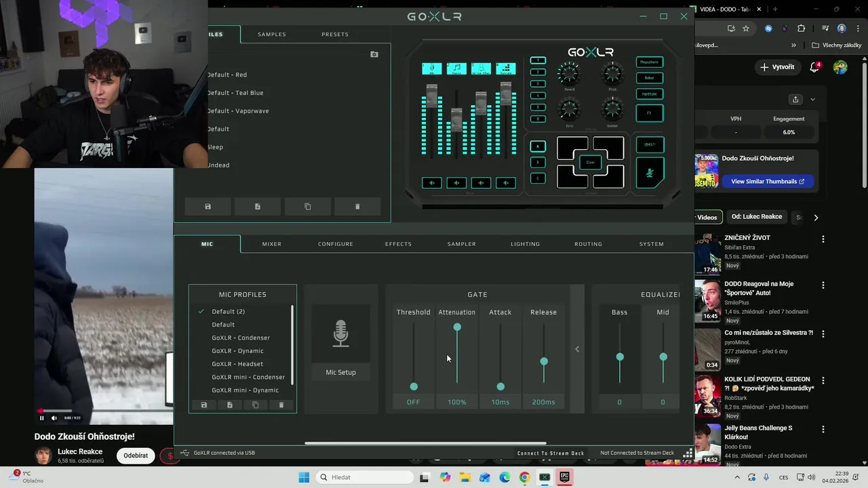Select the GoXLR - Headset mic profile
This screenshot has height=488, width=868.
click(237, 364)
